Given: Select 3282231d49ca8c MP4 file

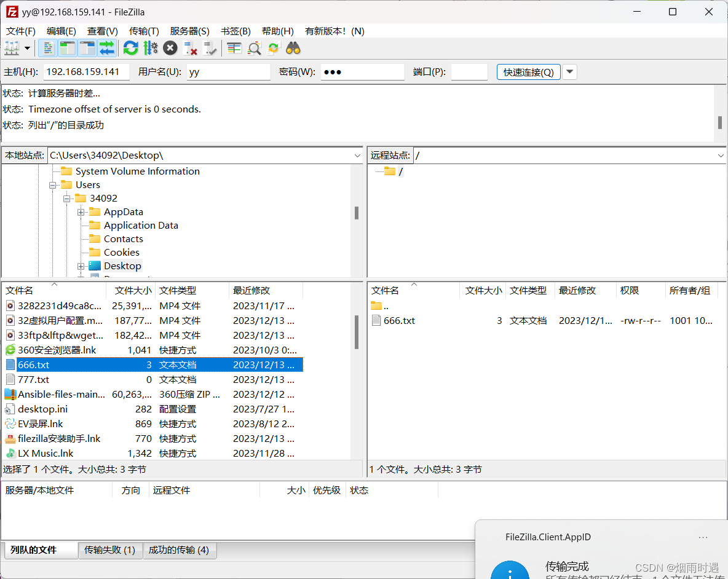Looking at the screenshot, I should (x=153, y=305).
